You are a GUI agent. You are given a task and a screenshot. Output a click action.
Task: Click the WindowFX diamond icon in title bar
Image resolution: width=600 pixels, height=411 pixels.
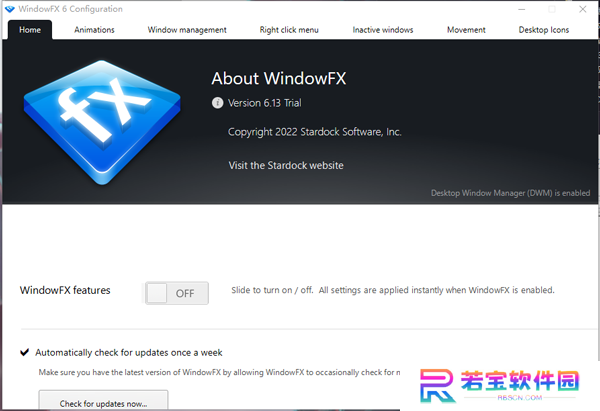coord(10,9)
